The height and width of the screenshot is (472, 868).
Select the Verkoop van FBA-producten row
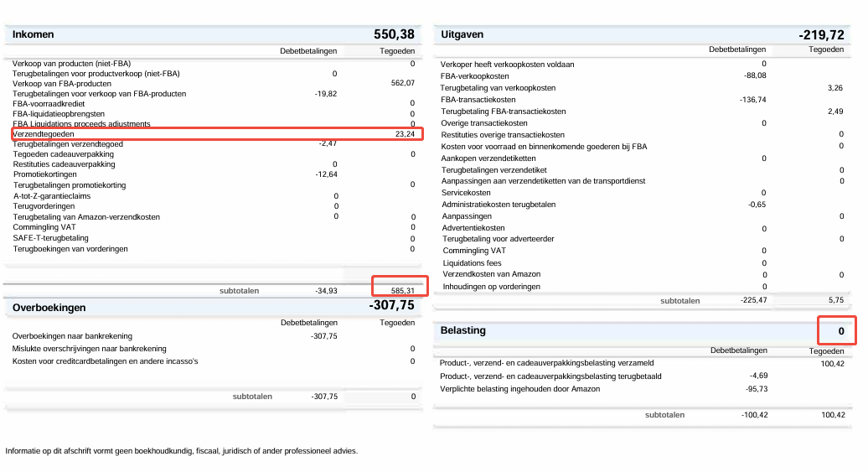[62, 83]
